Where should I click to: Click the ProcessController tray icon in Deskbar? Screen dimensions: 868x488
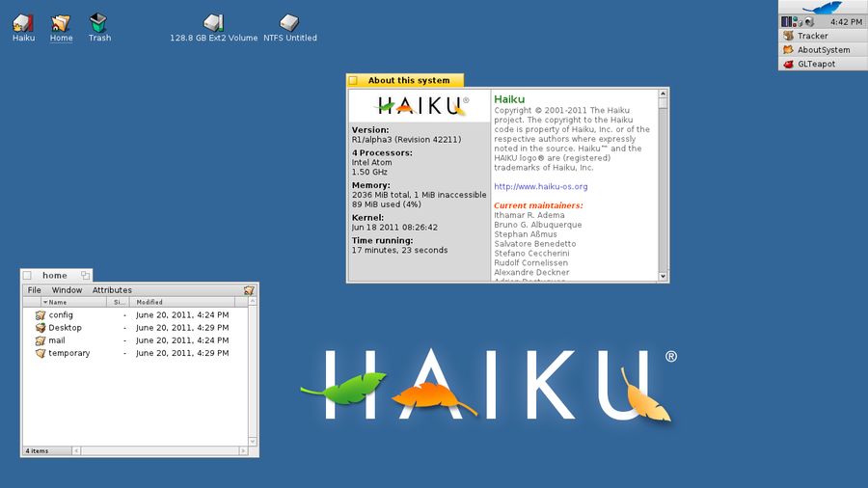(x=787, y=21)
